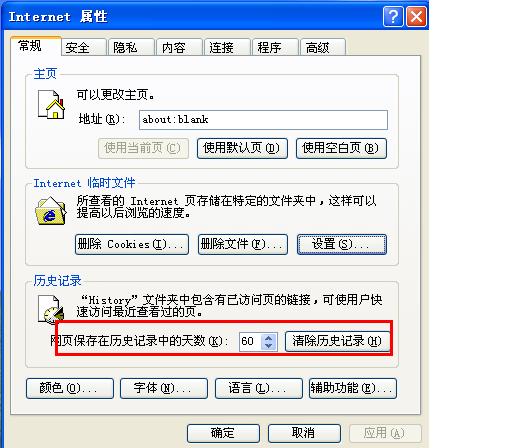Click 清除历史记录 button

[x=337, y=341]
